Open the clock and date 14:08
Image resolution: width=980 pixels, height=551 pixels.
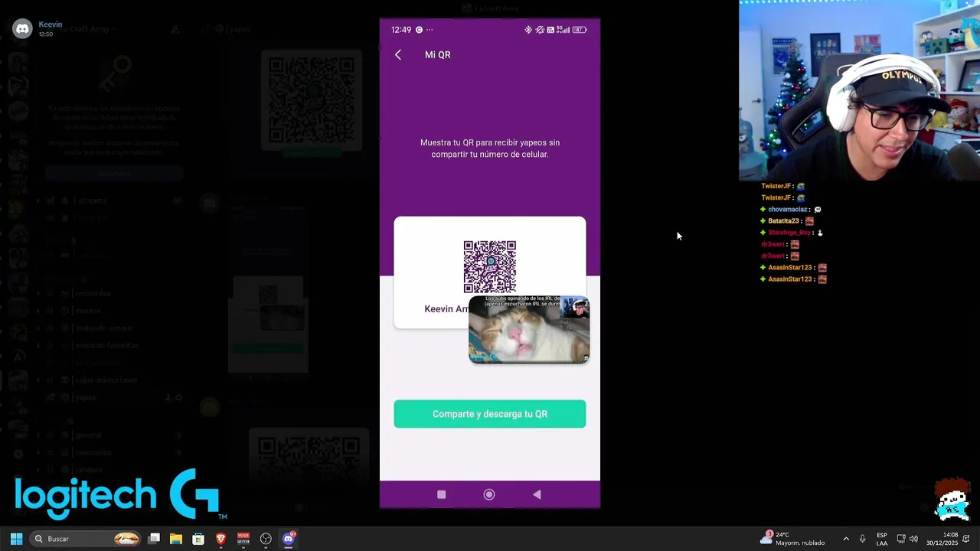click(x=942, y=539)
